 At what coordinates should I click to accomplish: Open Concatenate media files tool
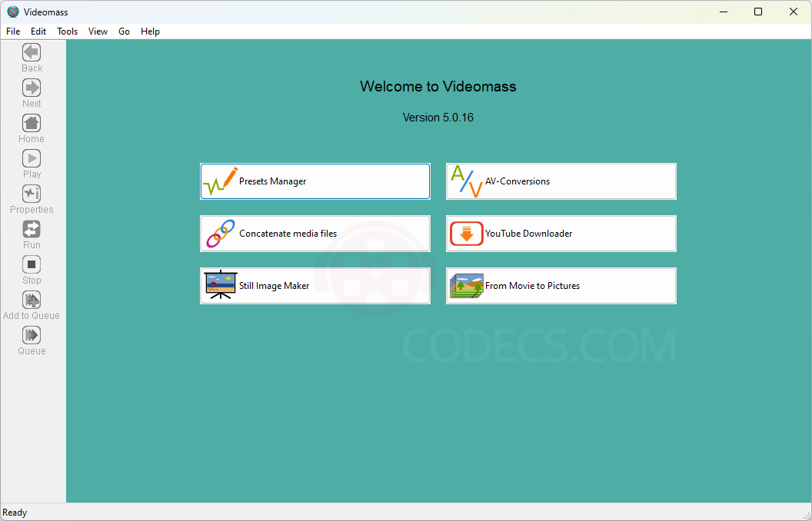click(315, 234)
